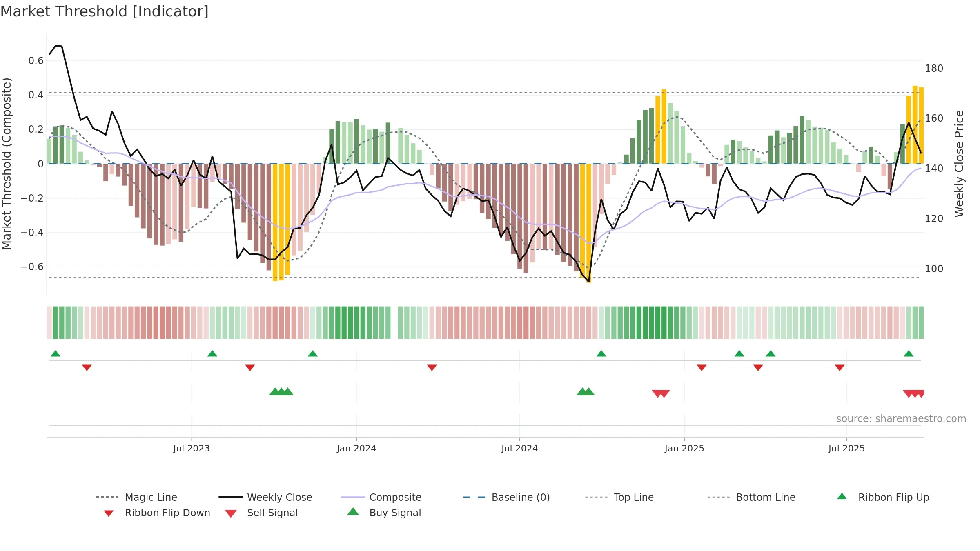Toggle the Top Line legend entry
Screen dimensions: 980x551
(x=619, y=497)
